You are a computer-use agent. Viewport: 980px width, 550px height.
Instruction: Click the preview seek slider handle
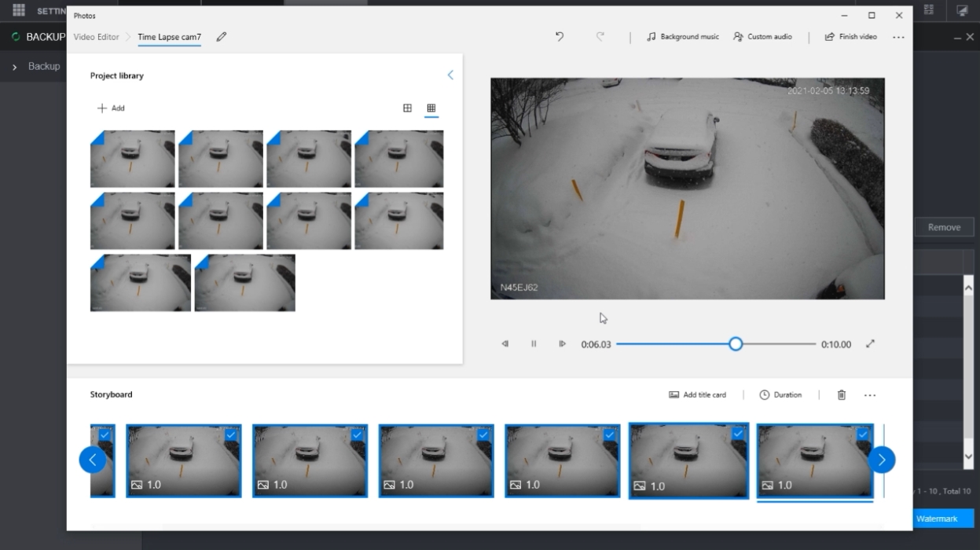pyautogui.click(x=736, y=344)
